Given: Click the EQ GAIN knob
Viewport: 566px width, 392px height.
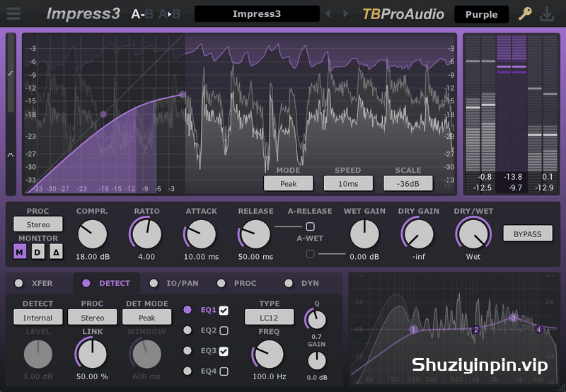Looking at the screenshot, I should tap(317, 361).
